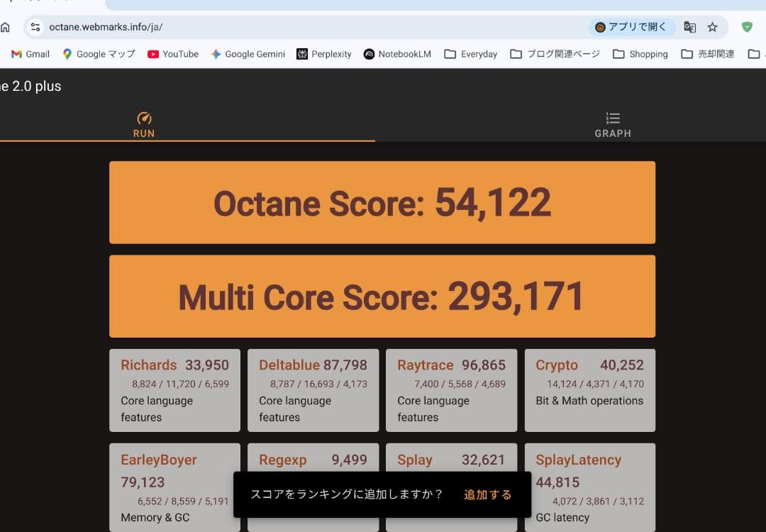
Task: Expand the 売却関連 bookmark folder
Action: pos(708,54)
